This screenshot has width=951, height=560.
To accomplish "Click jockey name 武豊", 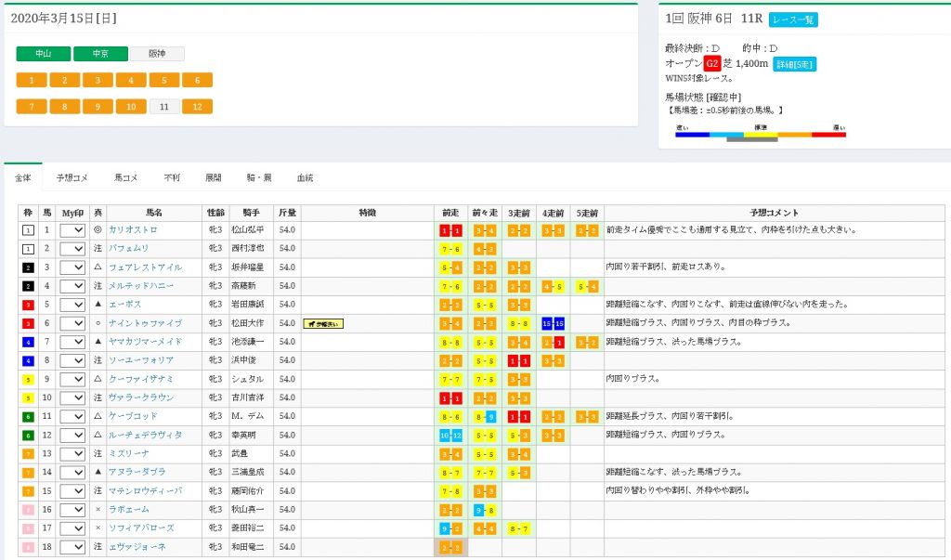I will tap(240, 453).
